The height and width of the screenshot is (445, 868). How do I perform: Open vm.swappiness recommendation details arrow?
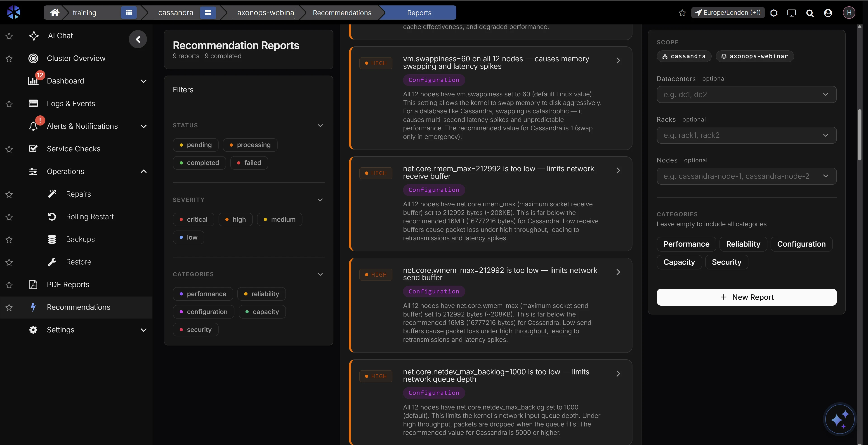tap(618, 61)
